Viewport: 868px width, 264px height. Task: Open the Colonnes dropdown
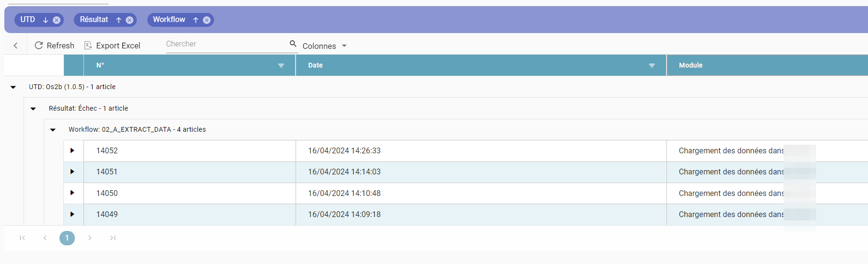coord(324,46)
